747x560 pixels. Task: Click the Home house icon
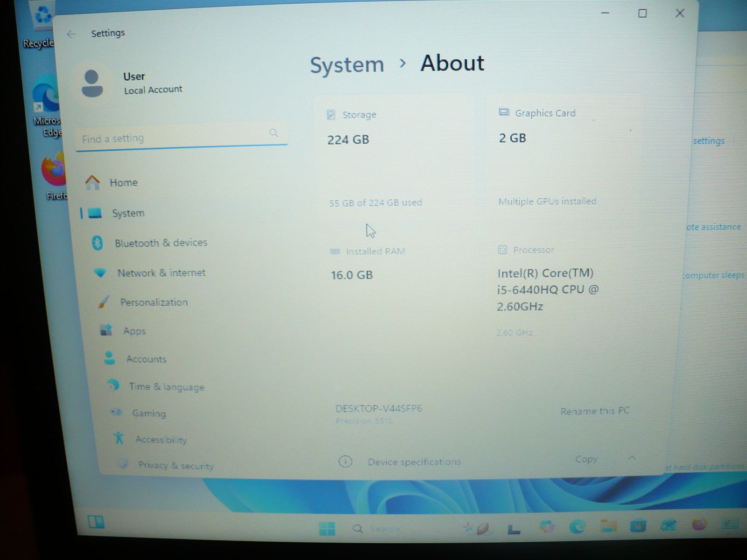click(92, 182)
